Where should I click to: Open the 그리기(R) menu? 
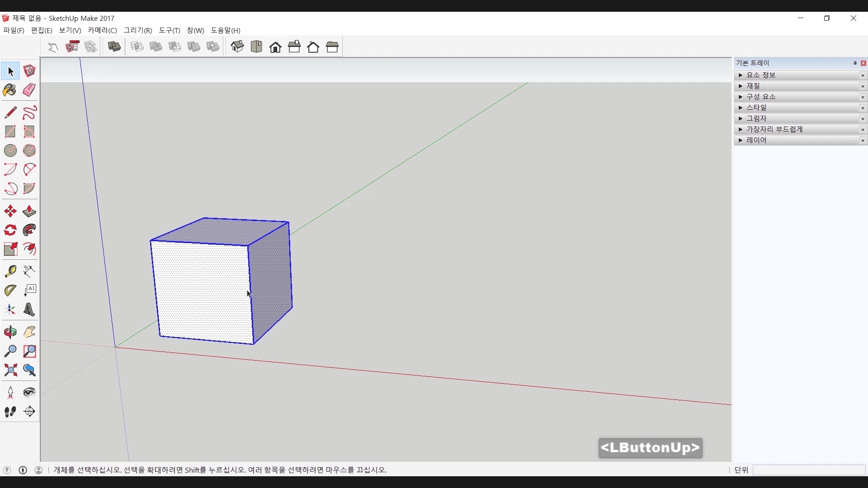click(x=138, y=30)
